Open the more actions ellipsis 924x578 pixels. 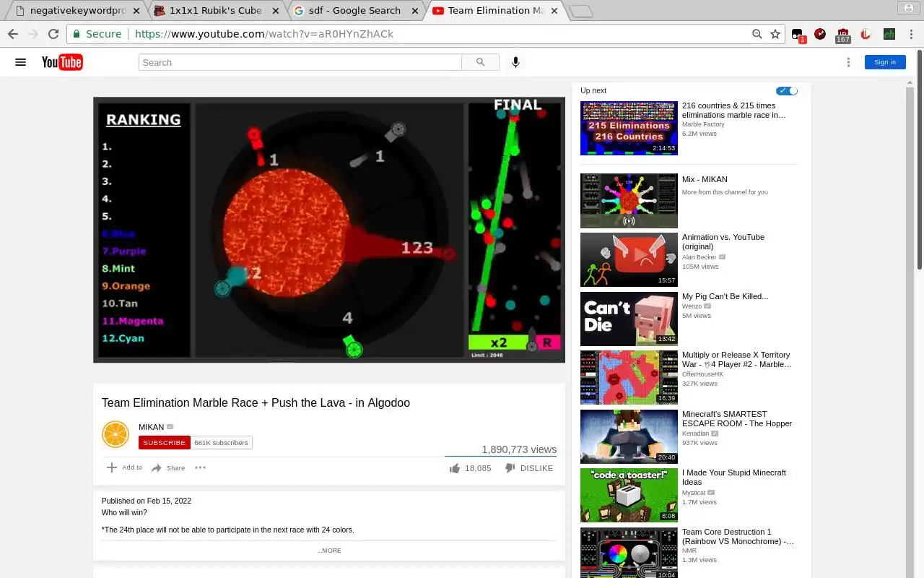pos(200,467)
